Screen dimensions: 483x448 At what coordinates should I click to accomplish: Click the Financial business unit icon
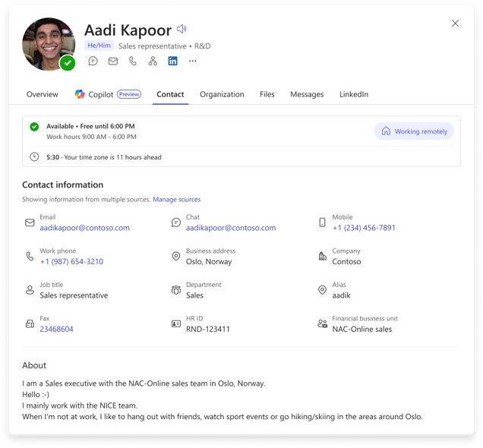(x=322, y=324)
